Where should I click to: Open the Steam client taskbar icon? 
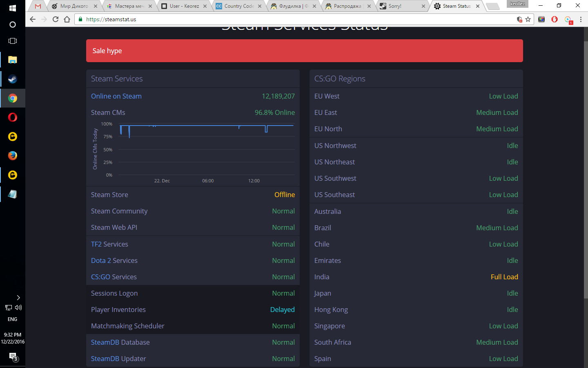13,79
